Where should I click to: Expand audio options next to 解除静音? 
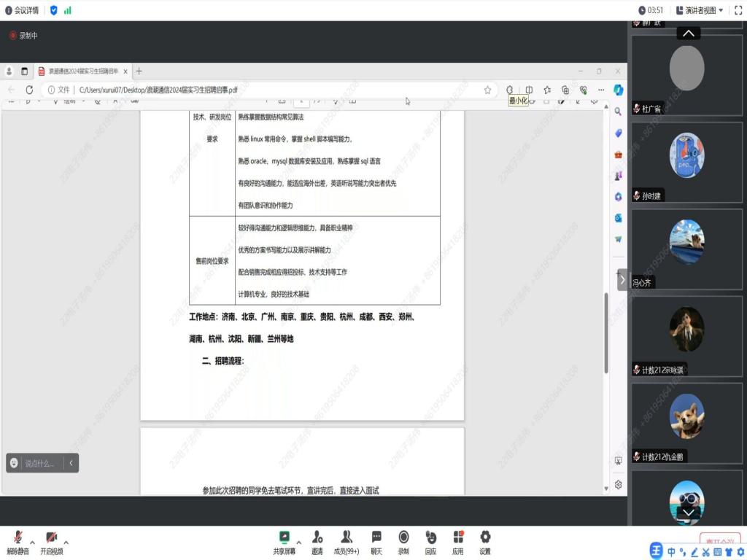click(32, 542)
